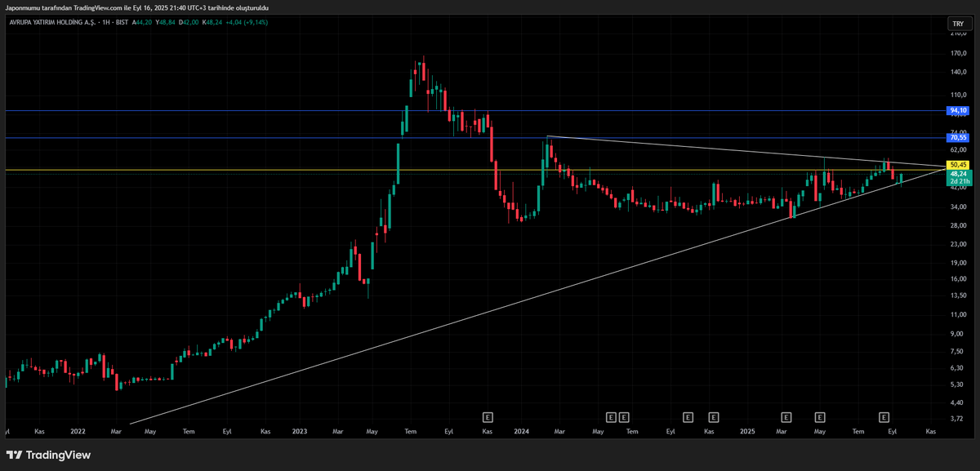Click the earnings E marker above May 2025
Image resolution: width=980 pixels, height=471 pixels.
click(x=819, y=417)
